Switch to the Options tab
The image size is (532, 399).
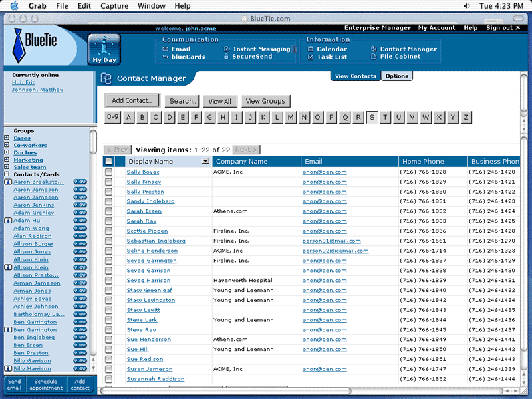[396, 76]
